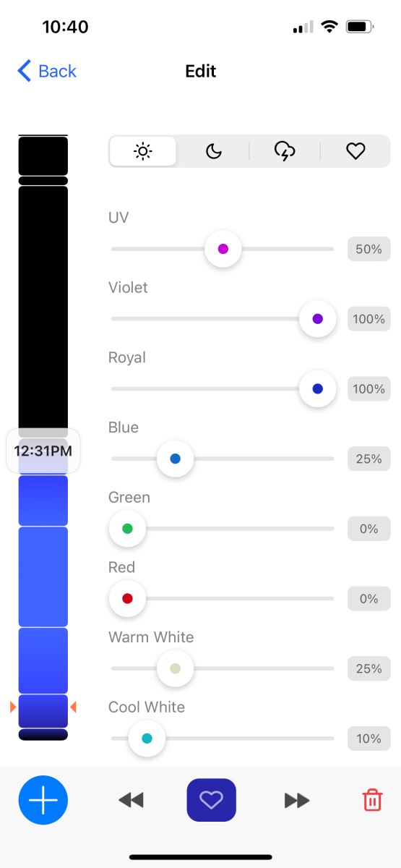Image resolution: width=401 pixels, height=868 pixels.
Task: Click the Green slider handle
Action: (127, 529)
